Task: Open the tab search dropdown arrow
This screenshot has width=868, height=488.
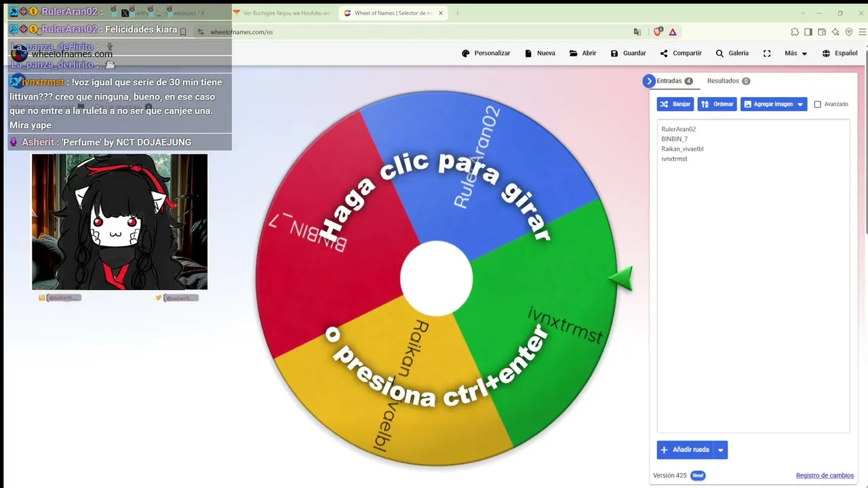Action: [x=804, y=13]
